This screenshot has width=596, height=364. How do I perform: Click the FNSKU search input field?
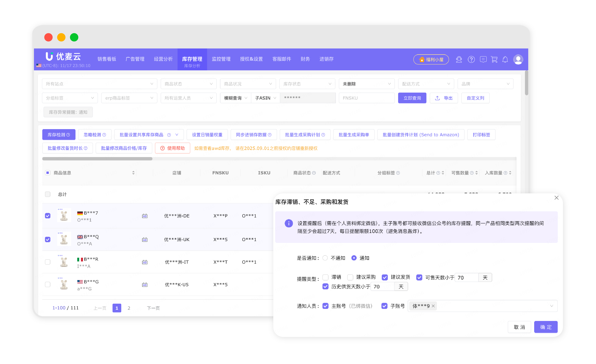pyautogui.click(x=367, y=98)
